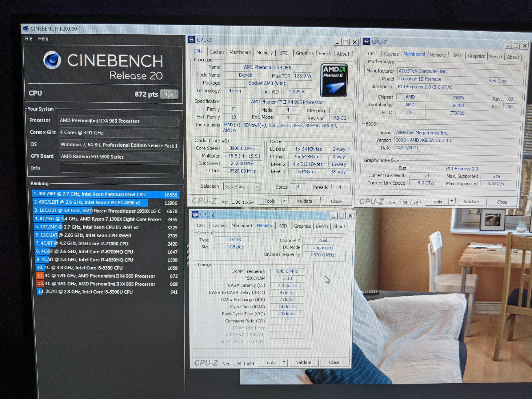Viewport: 532px width, 399px height.
Task: Click Tools button in Mainboard window
Action: (437, 202)
